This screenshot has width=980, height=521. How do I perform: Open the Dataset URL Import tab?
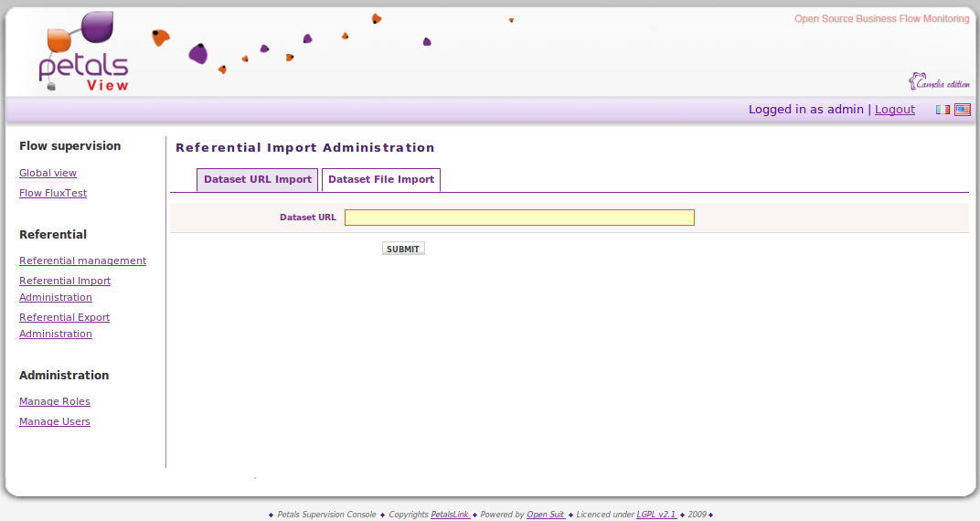(257, 180)
